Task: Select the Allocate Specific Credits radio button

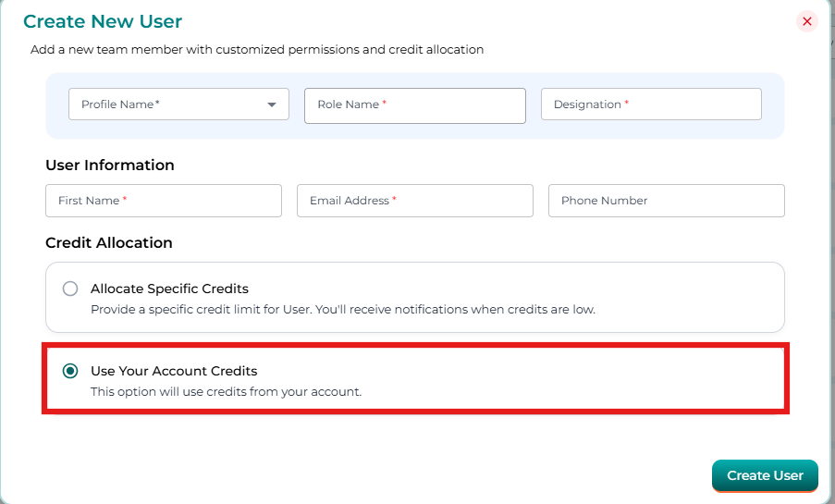Action: pyautogui.click(x=70, y=289)
